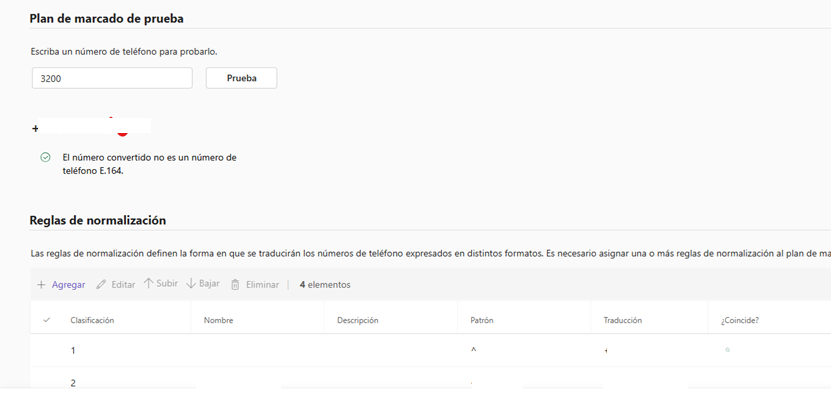The height and width of the screenshot is (394, 831).
Task: Click the Bajar label in toolbar
Action: [209, 283]
